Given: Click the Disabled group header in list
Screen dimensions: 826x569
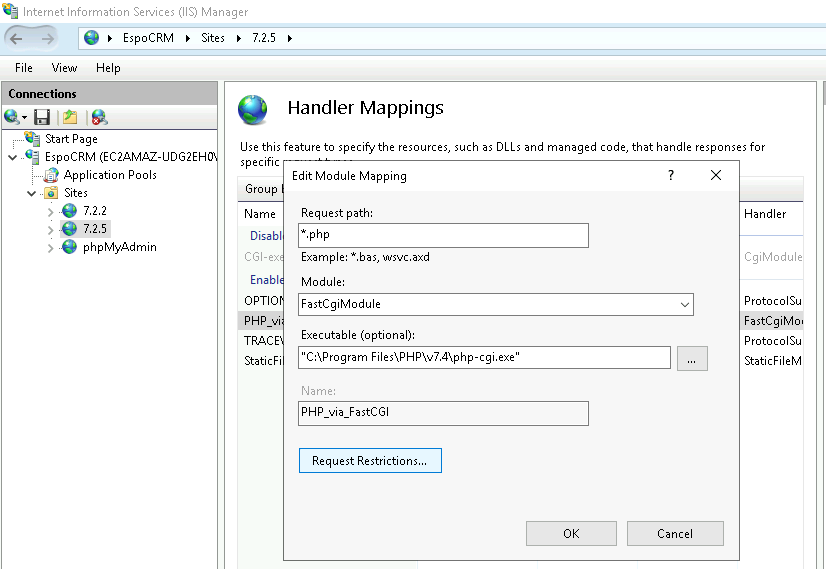Looking at the screenshot, I should coord(267,236).
